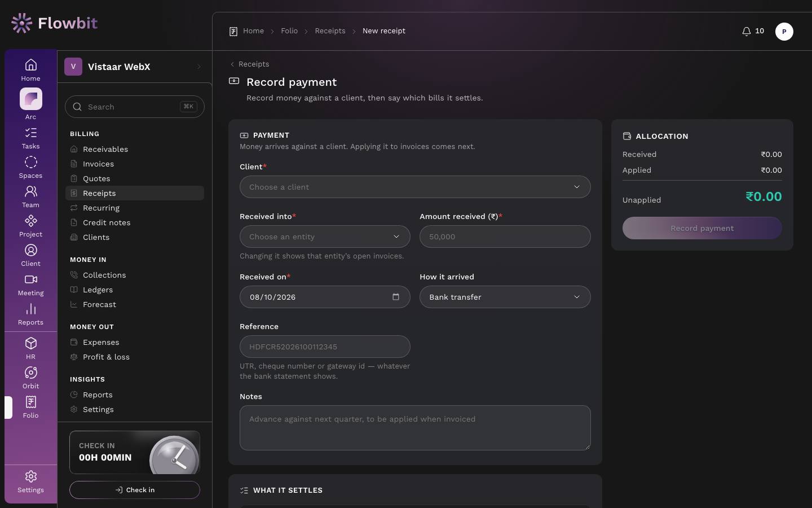Screen dimensions: 812x508
Task: Open Forecast under Money In
Action: click(x=134, y=304)
